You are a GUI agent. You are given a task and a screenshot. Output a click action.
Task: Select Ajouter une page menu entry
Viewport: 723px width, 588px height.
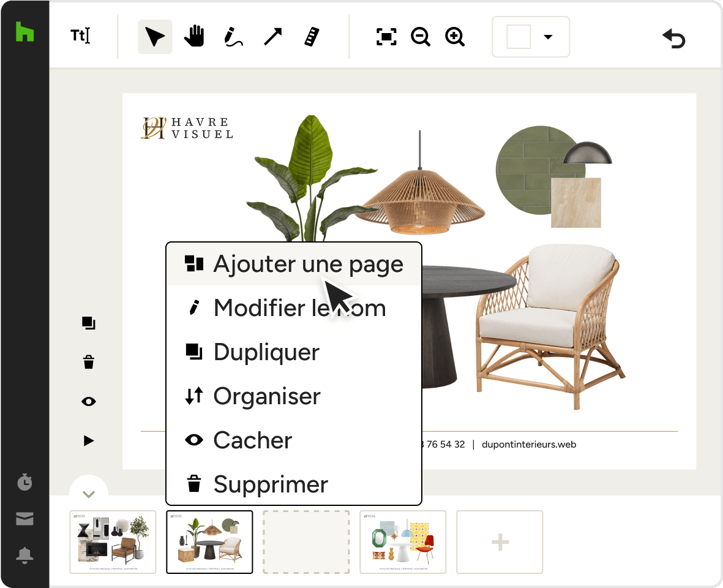294,264
